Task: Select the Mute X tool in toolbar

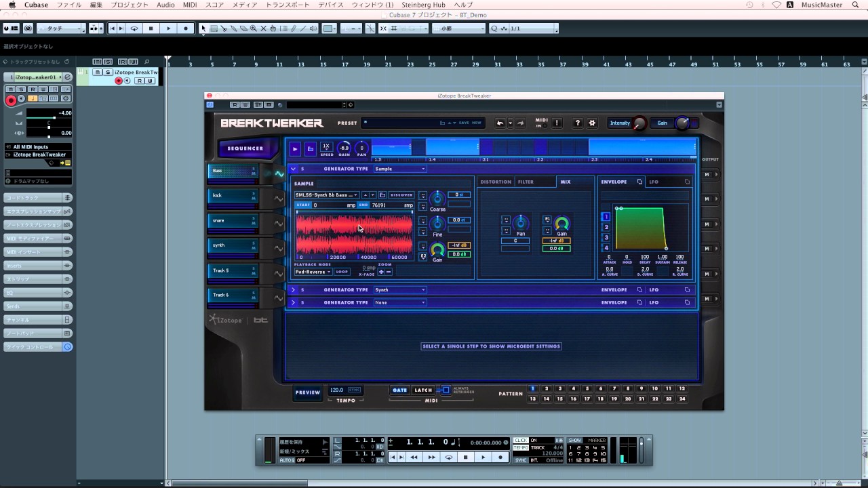Action: (264, 28)
